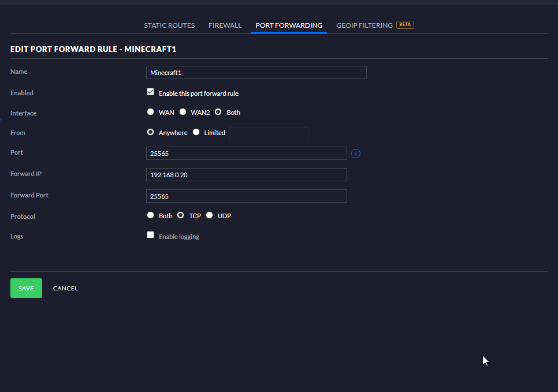558x392 pixels.
Task: Select UDP protocol radio button
Action: click(x=210, y=215)
